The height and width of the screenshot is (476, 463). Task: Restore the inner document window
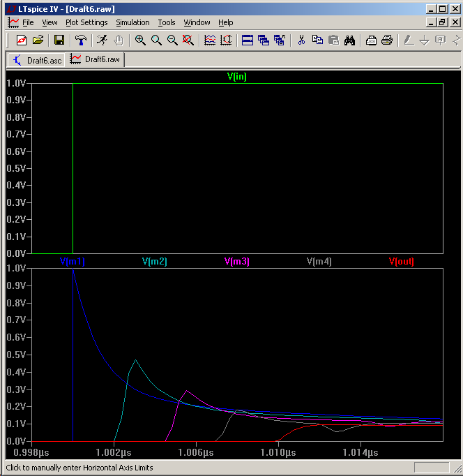tap(442, 22)
